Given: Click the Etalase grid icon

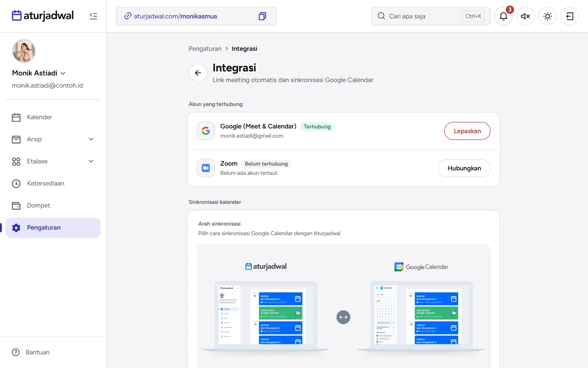Looking at the screenshot, I should pyautogui.click(x=16, y=162).
